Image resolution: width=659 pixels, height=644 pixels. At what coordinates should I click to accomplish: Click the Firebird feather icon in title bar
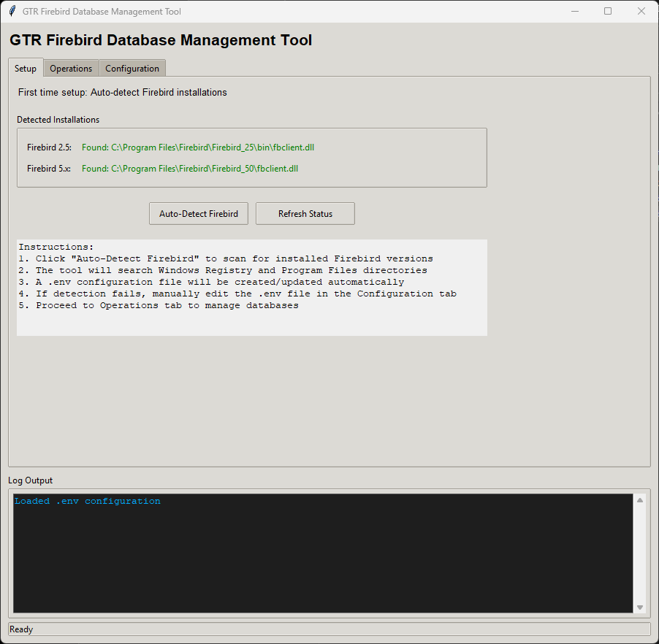tap(12, 12)
